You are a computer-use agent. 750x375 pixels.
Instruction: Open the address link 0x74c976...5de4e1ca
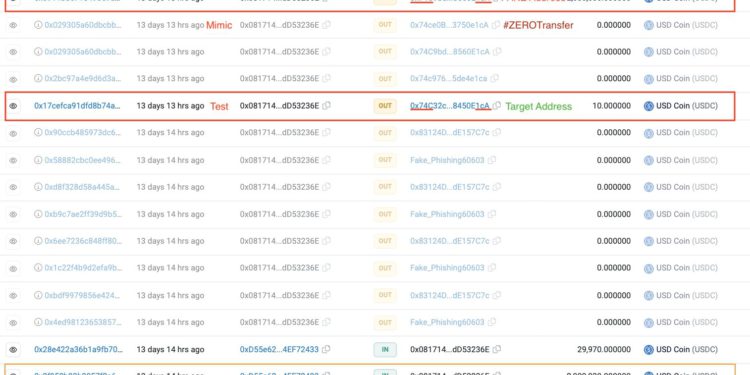449,78
